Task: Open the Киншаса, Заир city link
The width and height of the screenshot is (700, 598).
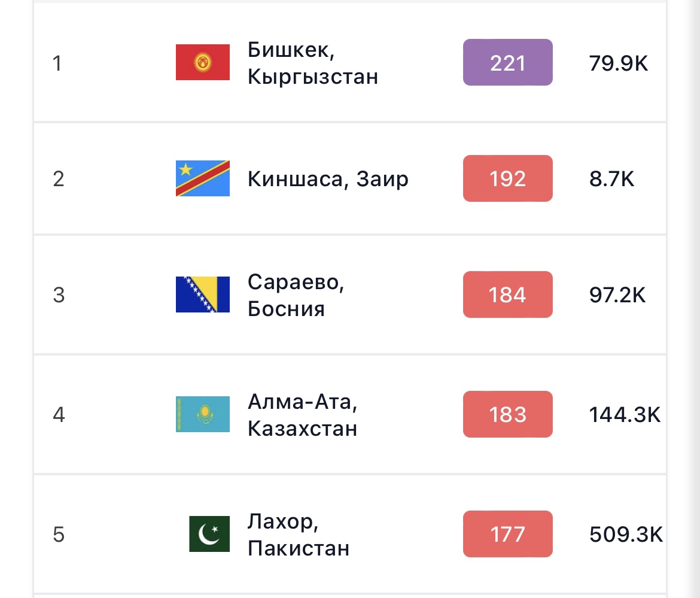Action: tap(328, 179)
